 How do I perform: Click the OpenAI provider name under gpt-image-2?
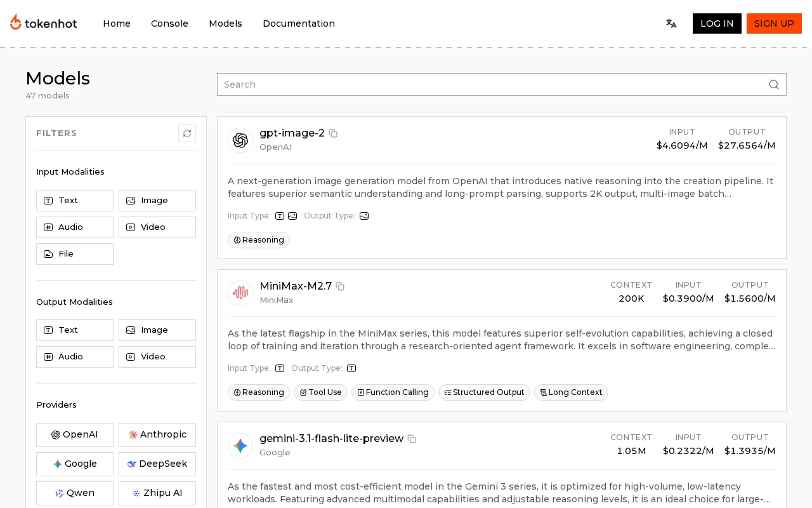tap(275, 147)
